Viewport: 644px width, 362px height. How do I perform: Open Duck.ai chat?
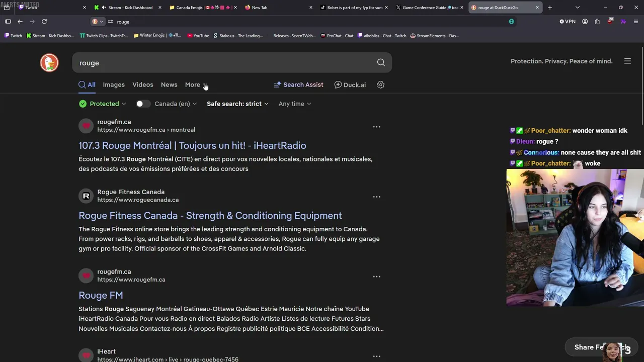coord(350,84)
